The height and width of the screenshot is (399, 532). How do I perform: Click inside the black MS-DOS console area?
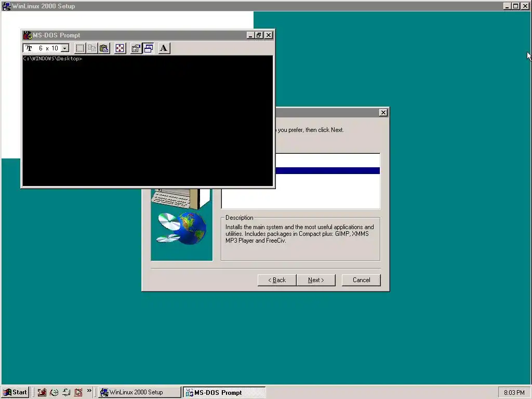point(148,121)
